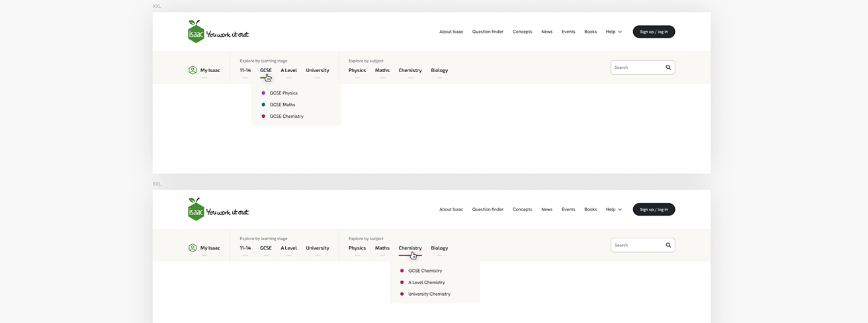Click the My Isaac user icon in the GCSE-dropdown mockup
Screen dimensions: 868x323
(x=193, y=70)
